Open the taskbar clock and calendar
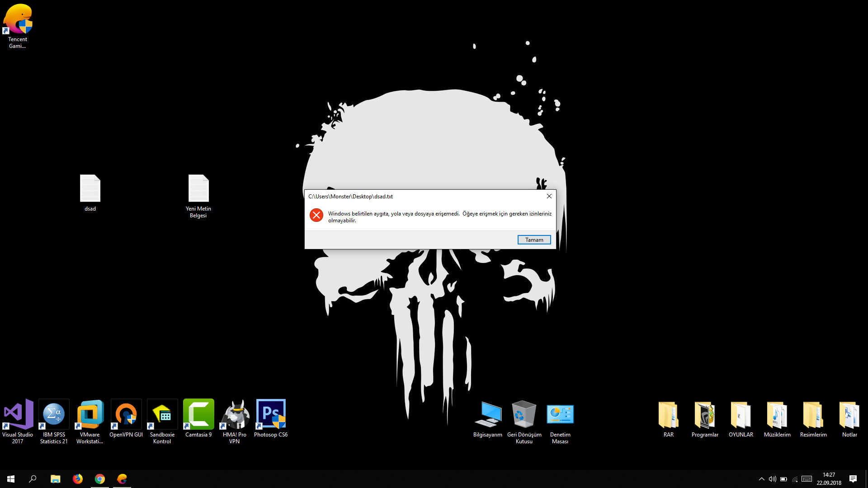 point(829,479)
